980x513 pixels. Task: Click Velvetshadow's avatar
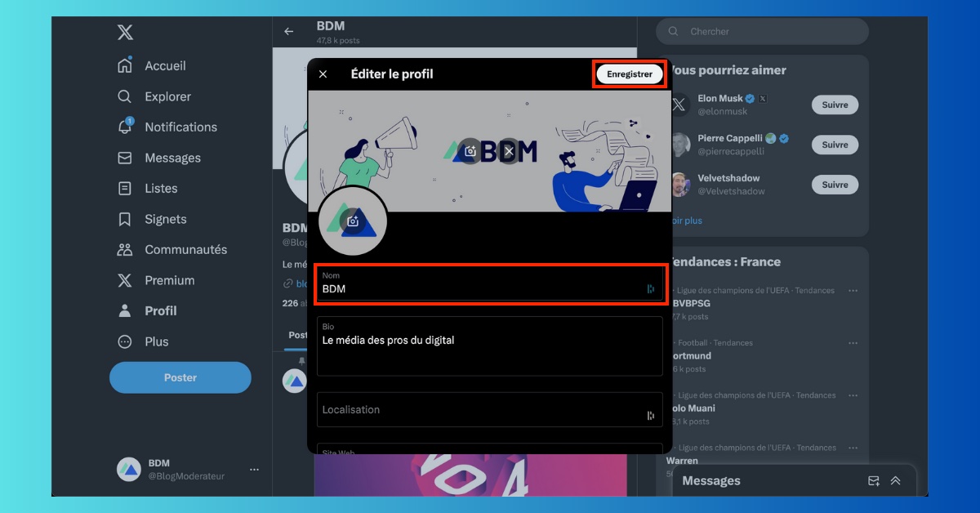[x=679, y=185]
